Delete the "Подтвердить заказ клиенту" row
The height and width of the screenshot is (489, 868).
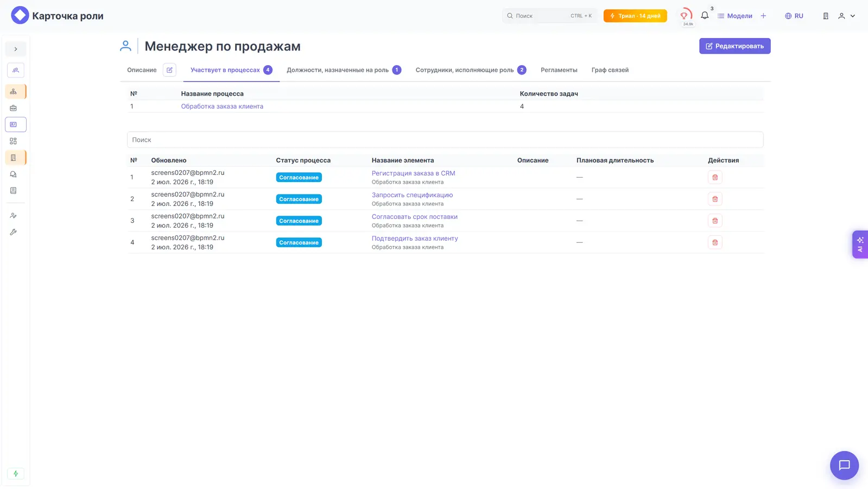click(715, 242)
